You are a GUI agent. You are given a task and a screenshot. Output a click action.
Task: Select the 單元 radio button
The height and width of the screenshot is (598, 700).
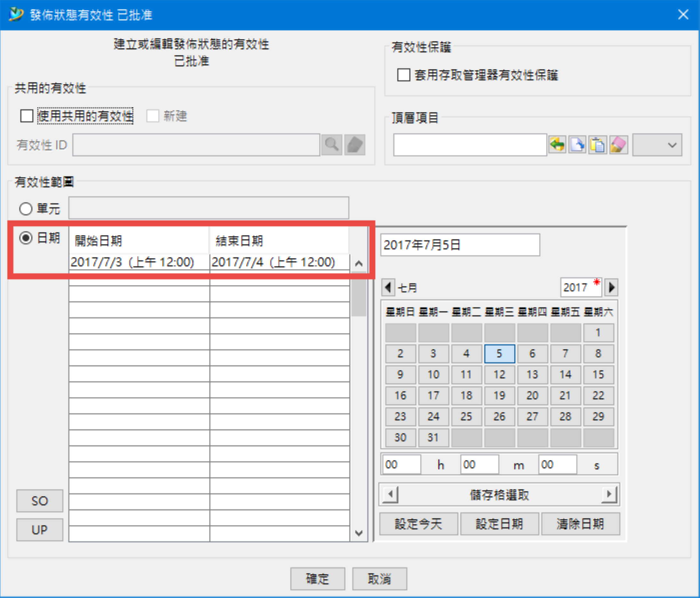coord(26,209)
